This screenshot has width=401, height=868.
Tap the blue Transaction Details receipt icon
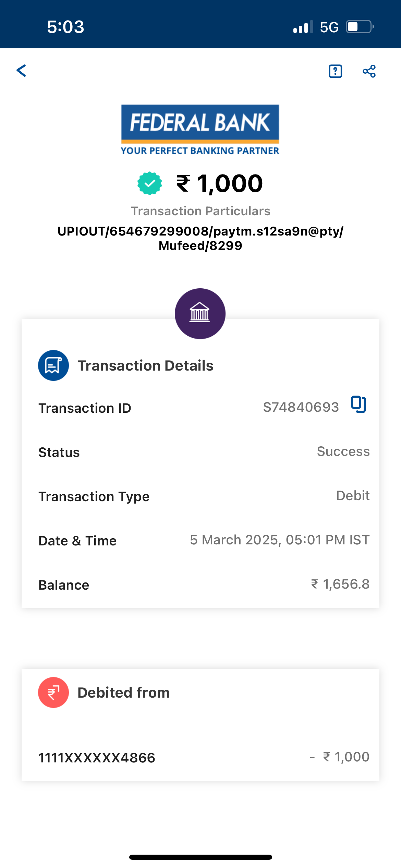click(53, 365)
